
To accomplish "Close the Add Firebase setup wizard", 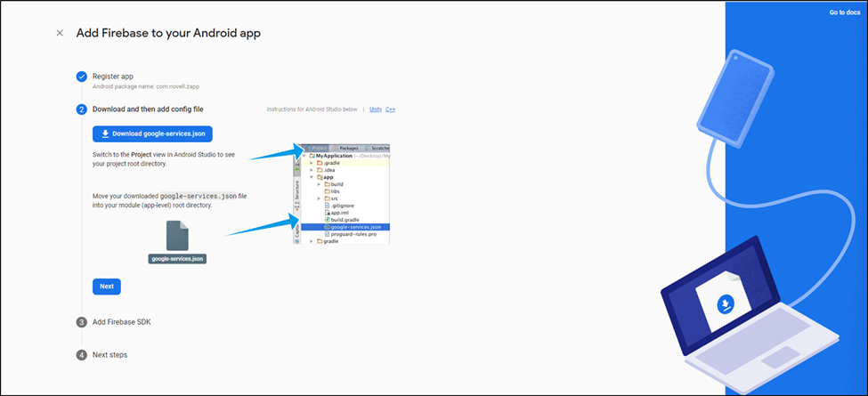I will (60, 33).
